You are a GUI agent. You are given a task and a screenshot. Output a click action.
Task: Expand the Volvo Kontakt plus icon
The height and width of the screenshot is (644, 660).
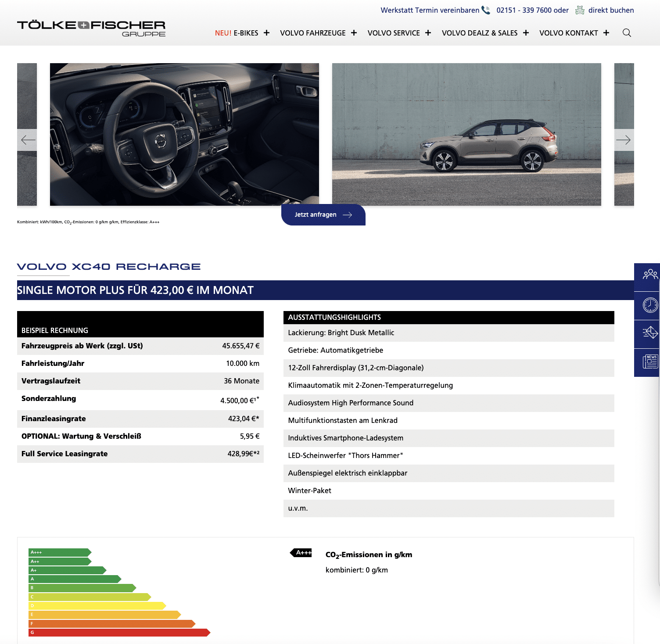click(606, 33)
